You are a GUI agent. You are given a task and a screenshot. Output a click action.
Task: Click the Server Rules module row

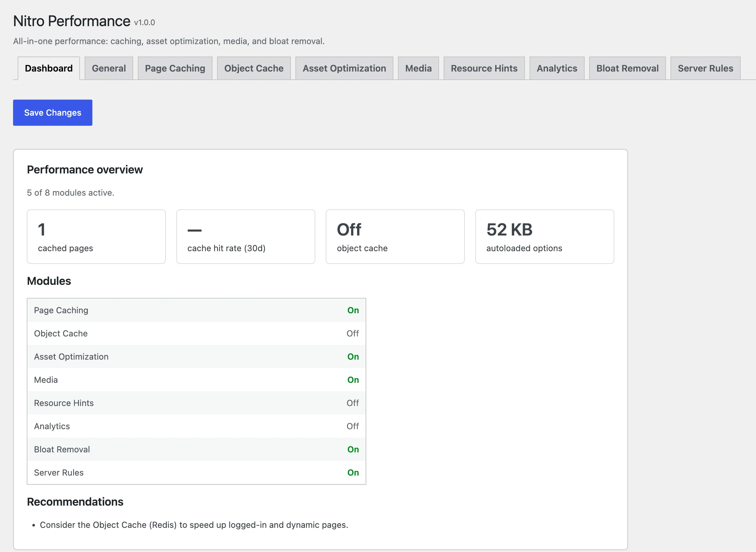pos(197,473)
